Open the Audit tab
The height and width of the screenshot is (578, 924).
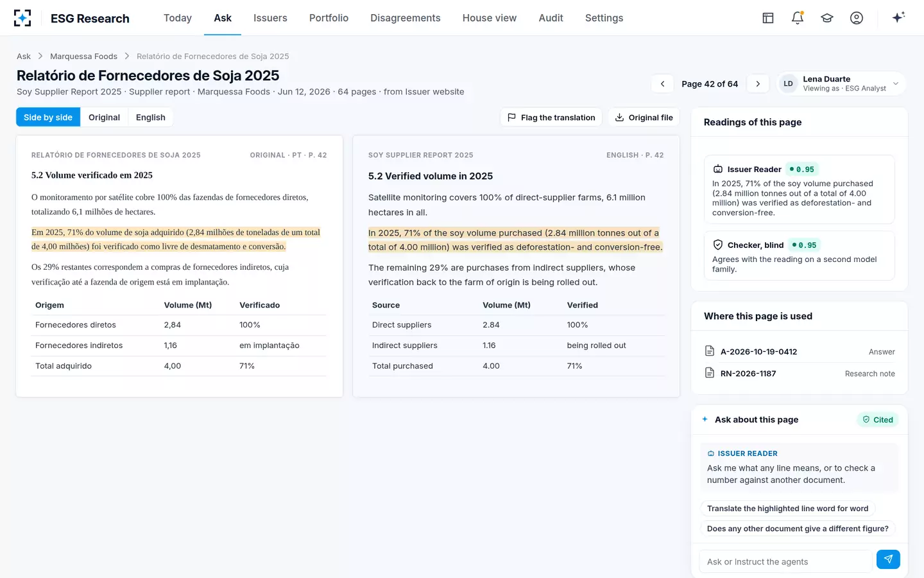point(551,18)
